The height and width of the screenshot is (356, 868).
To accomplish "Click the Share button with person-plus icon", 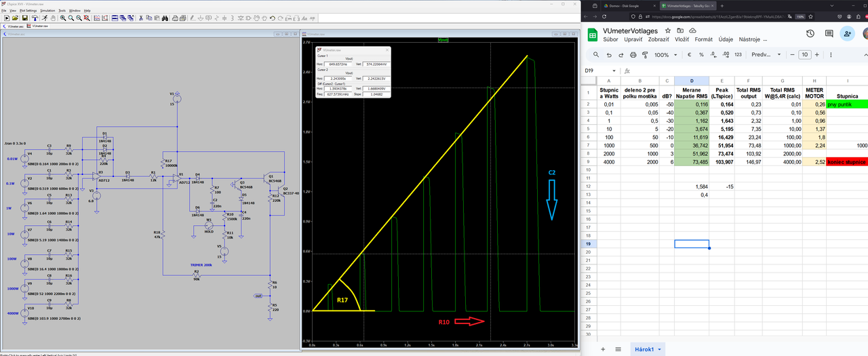I will coord(847,33).
